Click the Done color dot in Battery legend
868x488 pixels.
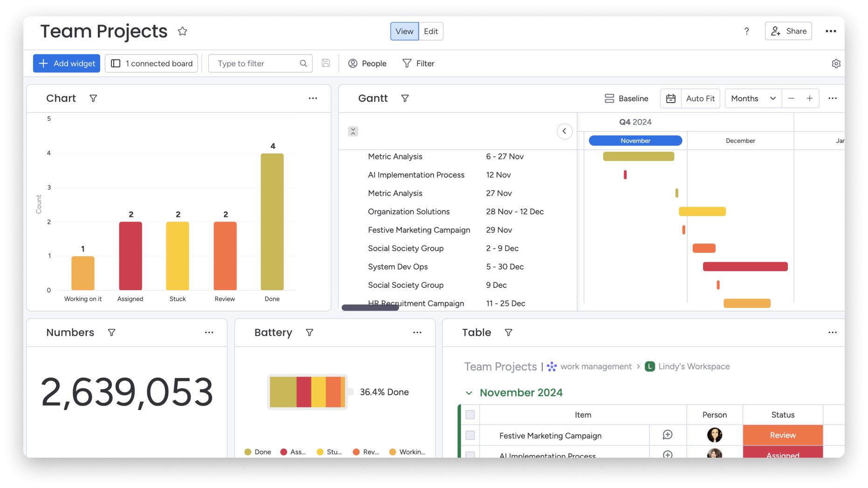(247, 452)
